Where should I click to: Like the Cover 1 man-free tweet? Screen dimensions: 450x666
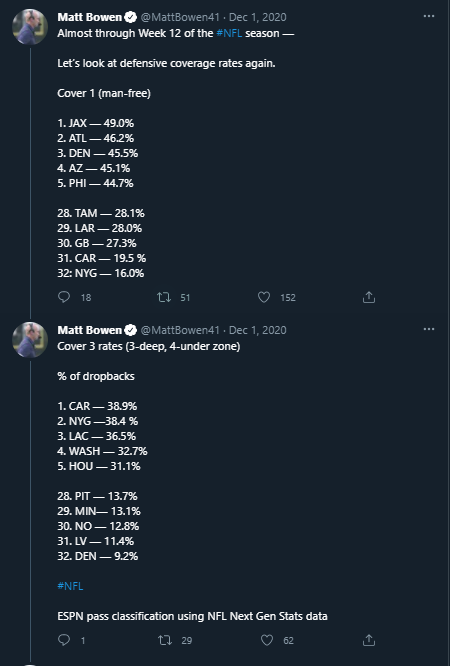[264, 297]
